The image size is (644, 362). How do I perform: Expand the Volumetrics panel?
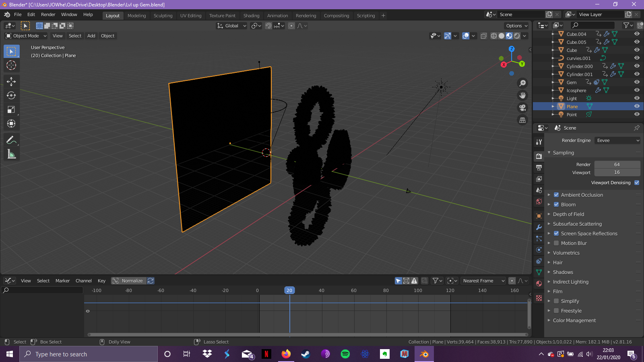pyautogui.click(x=566, y=253)
